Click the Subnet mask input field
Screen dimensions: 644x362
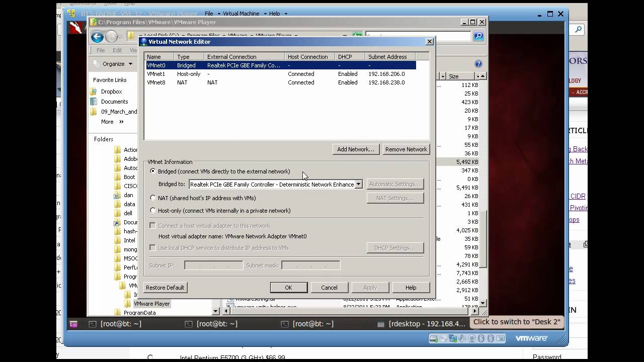coord(311,265)
